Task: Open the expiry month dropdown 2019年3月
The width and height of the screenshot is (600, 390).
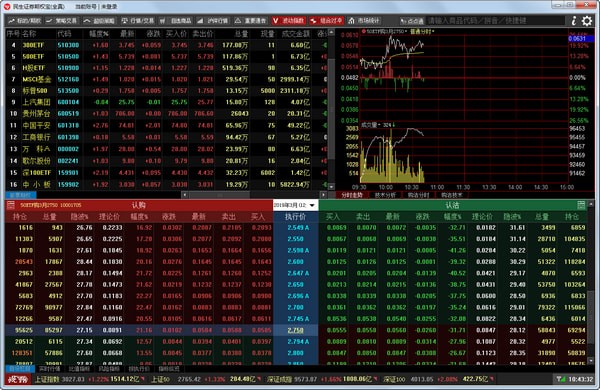Action: (295, 205)
